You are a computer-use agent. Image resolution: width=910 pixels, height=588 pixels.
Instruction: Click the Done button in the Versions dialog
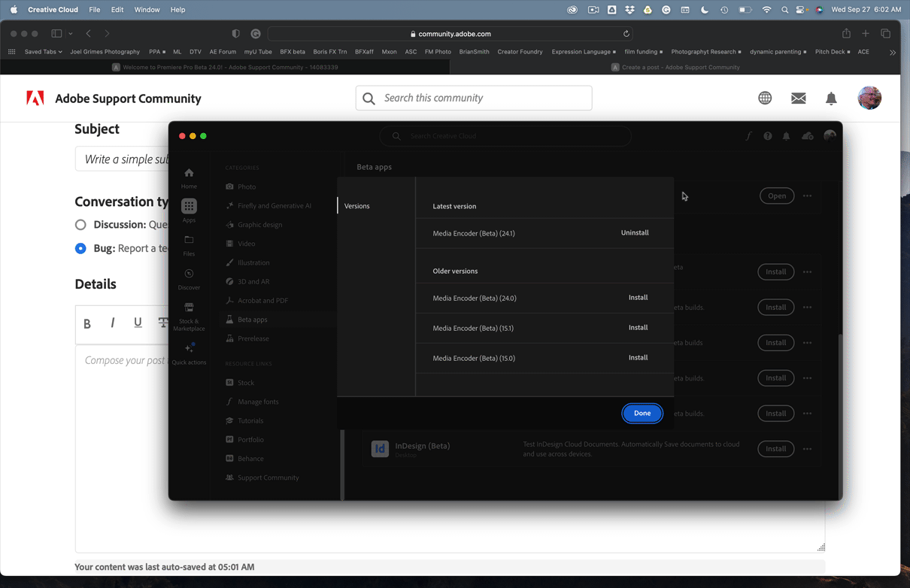(x=642, y=413)
